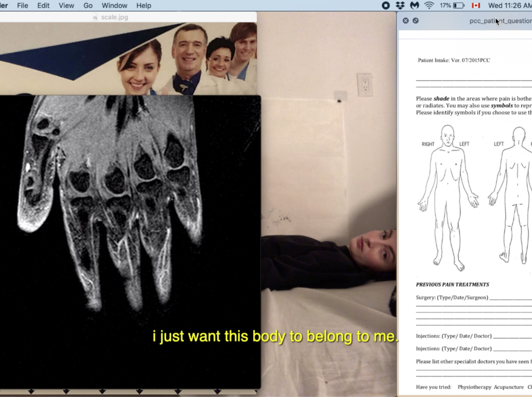Close the pcc_patient questionnaire window
532x397 pixels.
tap(406, 21)
